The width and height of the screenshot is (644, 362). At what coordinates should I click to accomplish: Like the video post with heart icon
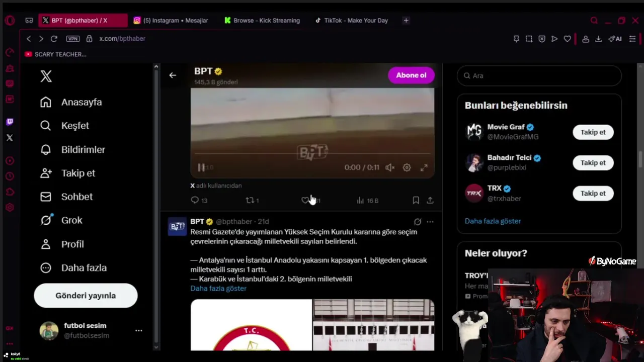click(x=305, y=200)
